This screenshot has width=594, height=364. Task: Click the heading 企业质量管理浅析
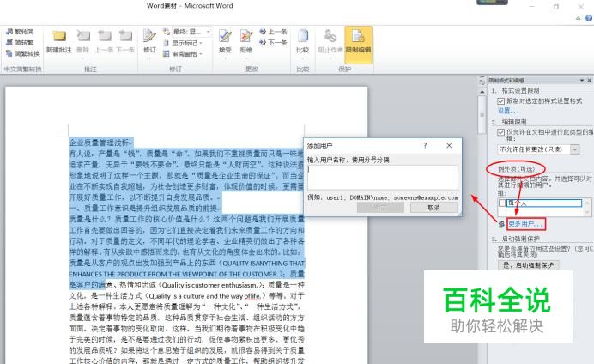click(x=99, y=143)
